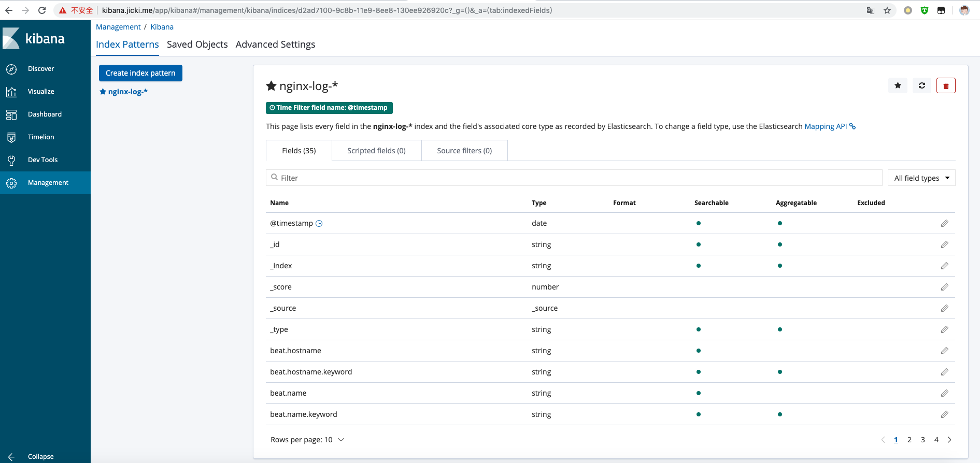
Task: Go to next page of fields
Action: tap(949, 440)
